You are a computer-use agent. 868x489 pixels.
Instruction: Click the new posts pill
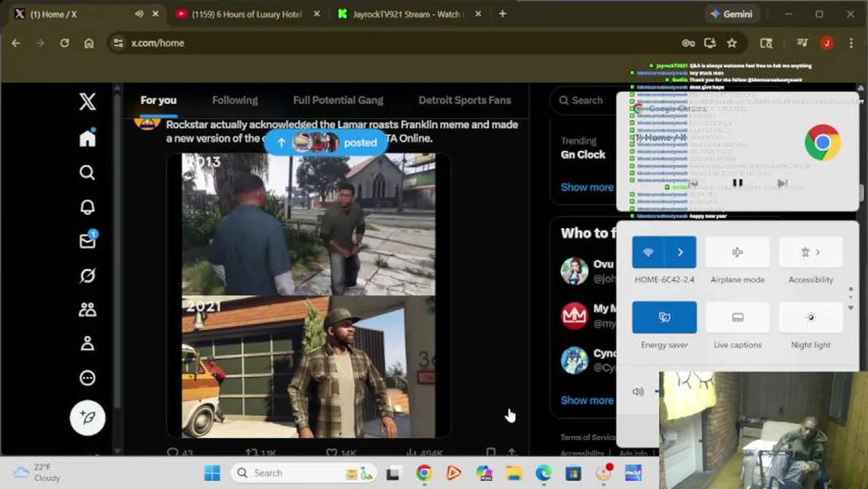tap(325, 143)
